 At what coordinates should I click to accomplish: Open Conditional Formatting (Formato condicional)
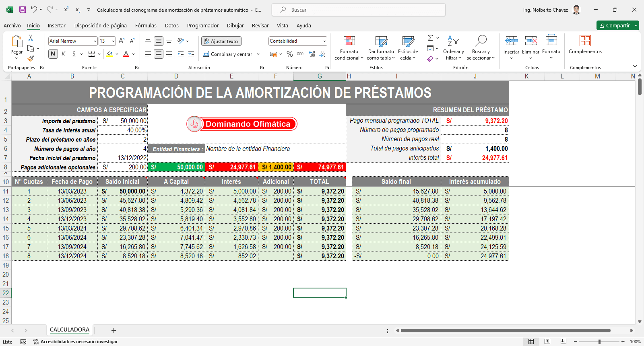pyautogui.click(x=349, y=47)
